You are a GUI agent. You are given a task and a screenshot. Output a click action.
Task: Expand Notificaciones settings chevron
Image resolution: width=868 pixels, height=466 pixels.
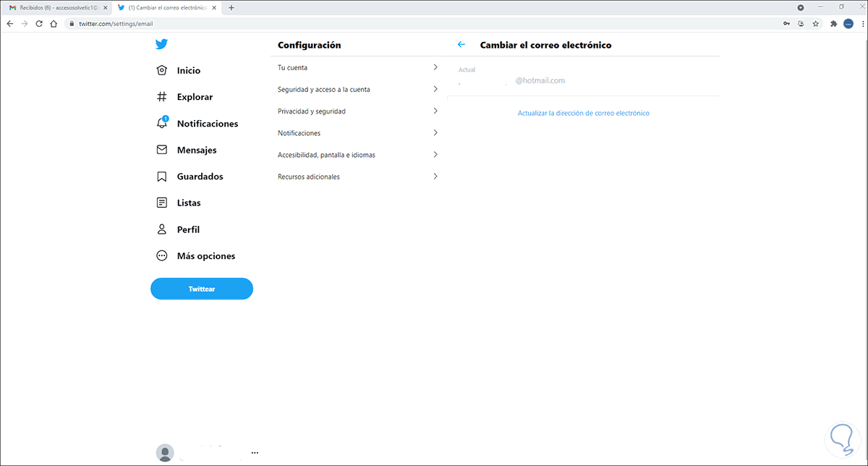point(435,132)
